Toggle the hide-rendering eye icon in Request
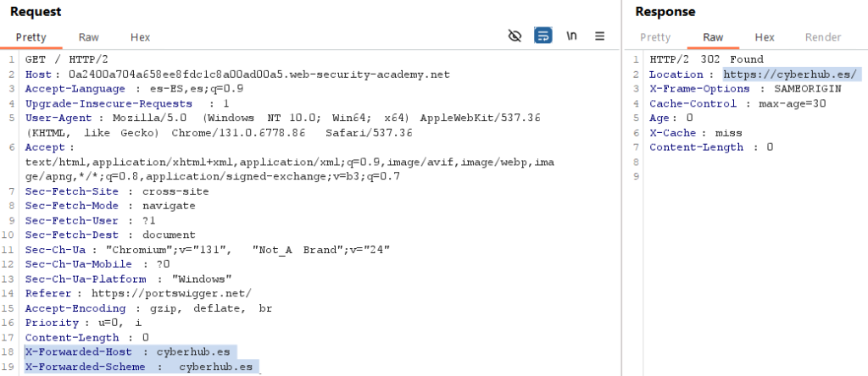868x376 pixels. click(514, 36)
